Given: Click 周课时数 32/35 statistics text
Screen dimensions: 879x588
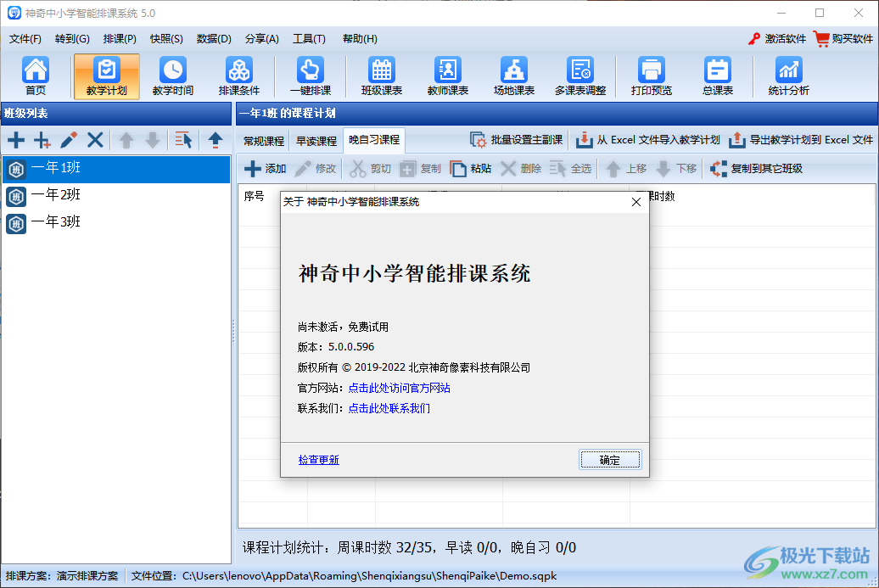Looking at the screenshot, I should (x=384, y=547).
